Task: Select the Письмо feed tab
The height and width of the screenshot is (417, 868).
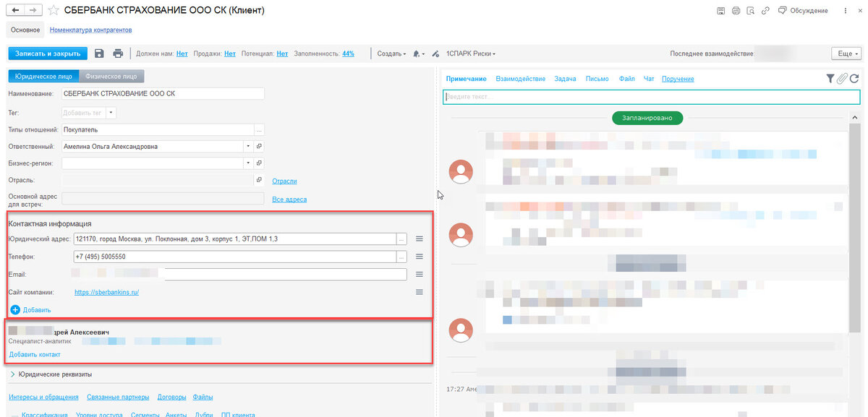Action: (597, 79)
